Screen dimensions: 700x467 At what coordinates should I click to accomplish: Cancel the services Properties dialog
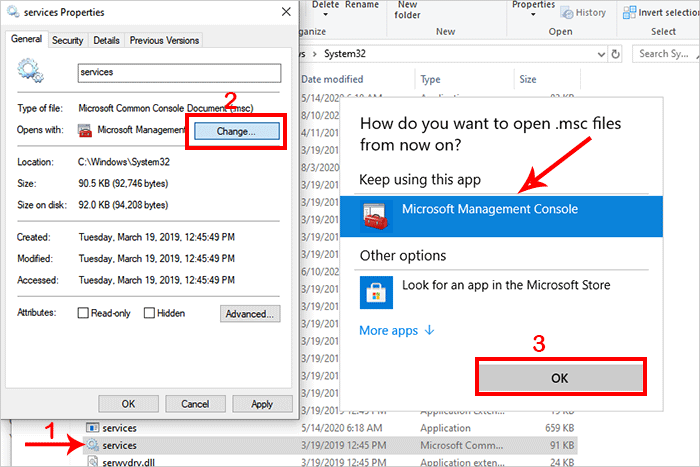coord(195,404)
